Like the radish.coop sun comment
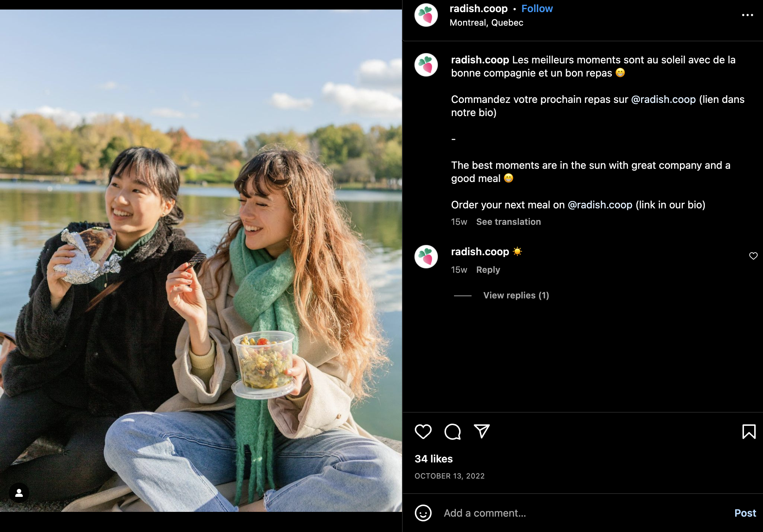 click(x=753, y=256)
